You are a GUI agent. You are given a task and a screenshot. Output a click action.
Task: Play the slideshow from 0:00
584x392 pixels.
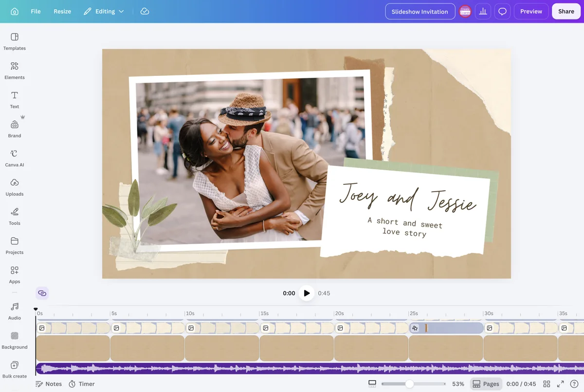307,293
